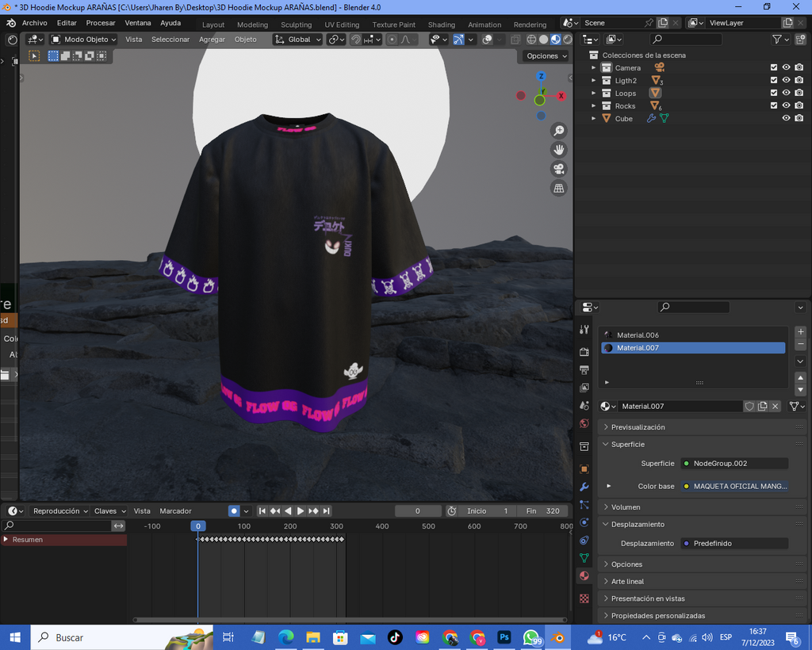Screen dimensions: 812x650
Task: Disable the Loops collection checkbox
Action: (x=774, y=94)
